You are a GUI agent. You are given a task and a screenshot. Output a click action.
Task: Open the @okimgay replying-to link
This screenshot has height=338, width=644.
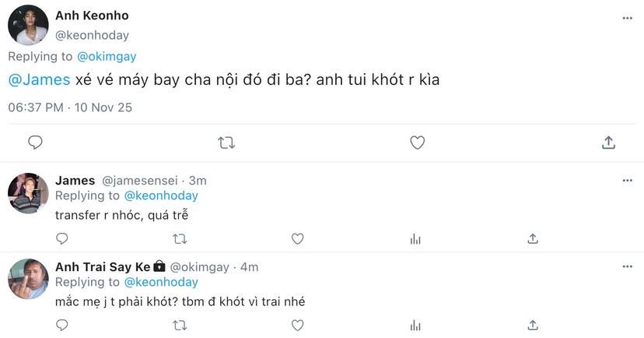click(x=108, y=56)
